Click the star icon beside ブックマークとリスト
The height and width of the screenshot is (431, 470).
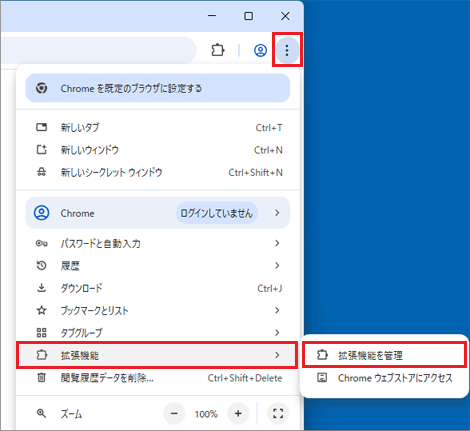pos(42,310)
